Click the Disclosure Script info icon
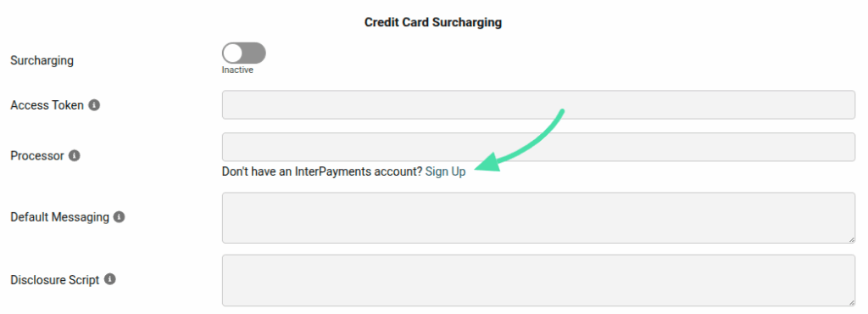Viewport: 868px width, 314px height. point(109,279)
